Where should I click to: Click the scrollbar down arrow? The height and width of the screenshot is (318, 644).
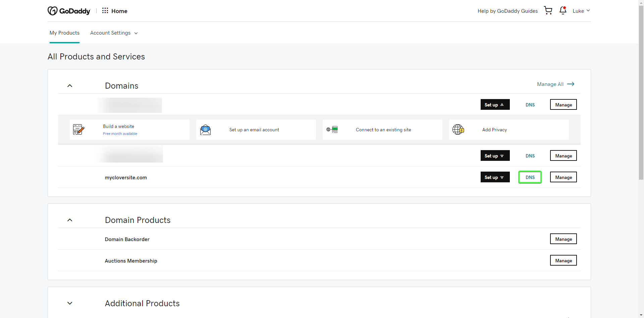click(641, 315)
